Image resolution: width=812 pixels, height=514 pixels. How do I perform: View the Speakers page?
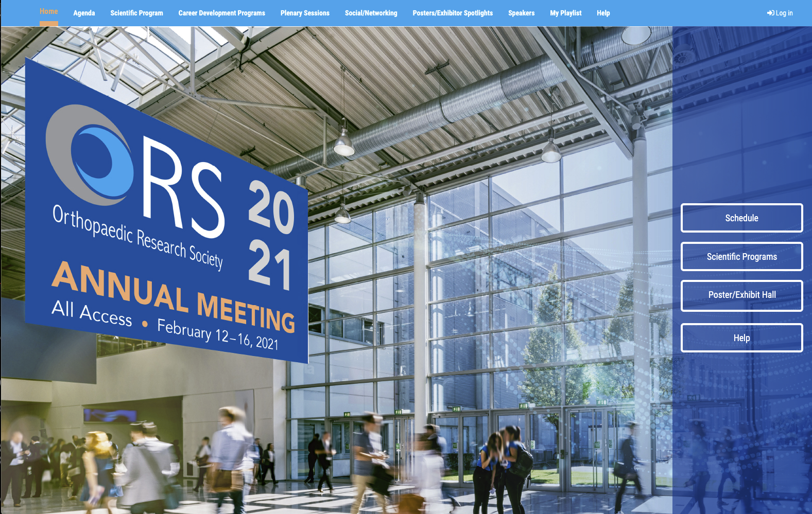click(x=521, y=13)
